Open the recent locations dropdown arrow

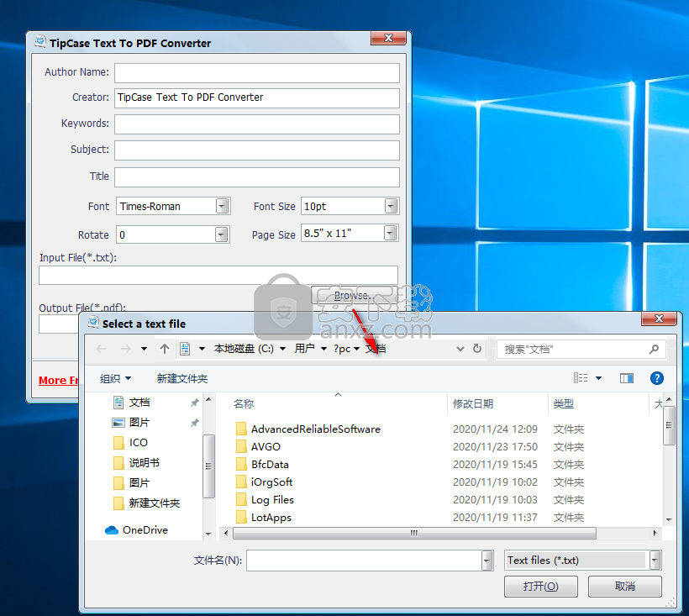click(x=144, y=349)
